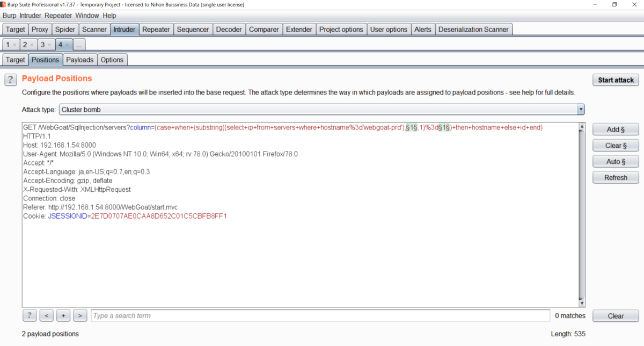
Task: Switch to the Comparer tab
Action: coord(264,29)
